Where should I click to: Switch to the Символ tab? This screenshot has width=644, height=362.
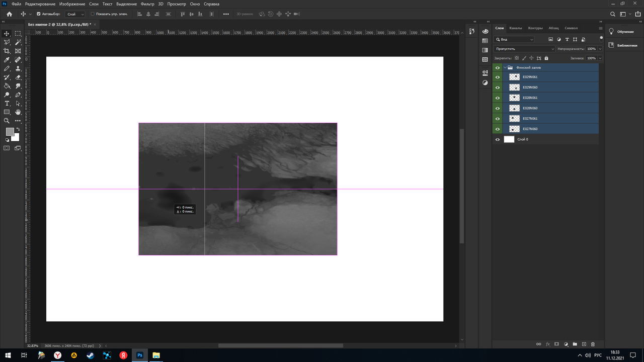[571, 28]
